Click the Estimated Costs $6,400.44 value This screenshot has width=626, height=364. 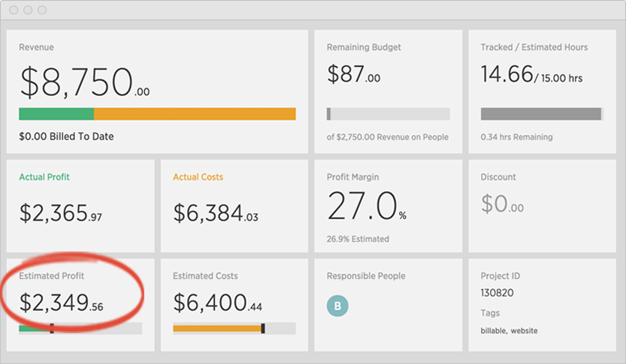(218, 302)
